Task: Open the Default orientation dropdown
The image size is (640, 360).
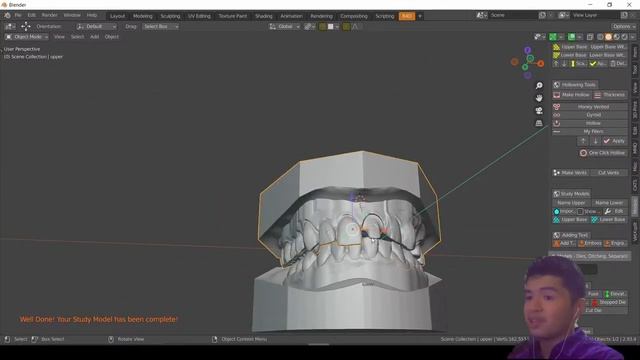Action: click(97, 27)
